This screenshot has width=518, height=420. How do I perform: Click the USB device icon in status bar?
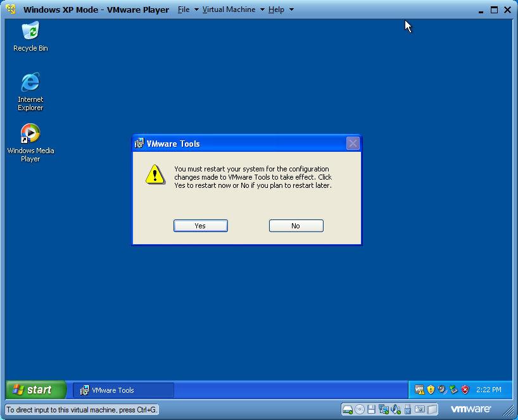click(x=408, y=409)
